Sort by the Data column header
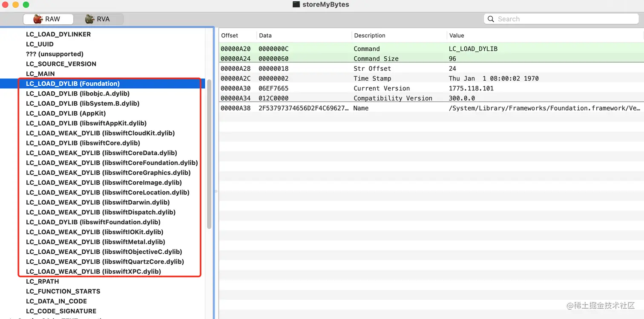The image size is (644, 319). point(304,35)
